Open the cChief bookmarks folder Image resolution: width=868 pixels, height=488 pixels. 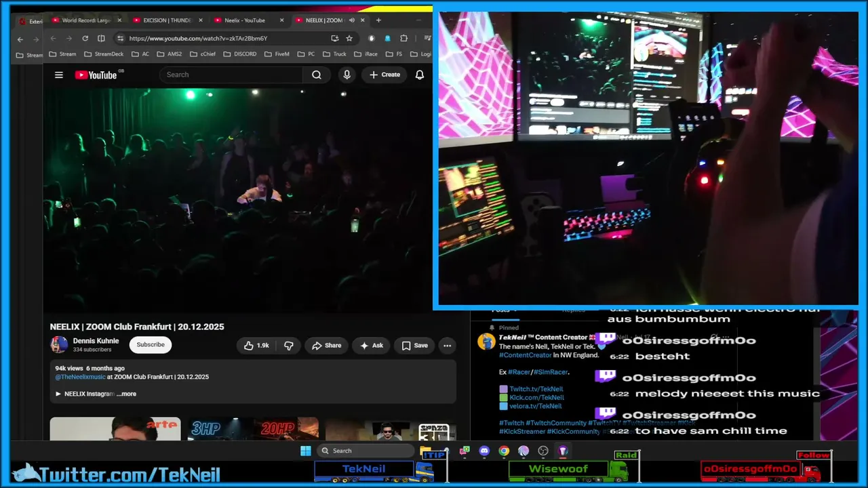pos(203,54)
